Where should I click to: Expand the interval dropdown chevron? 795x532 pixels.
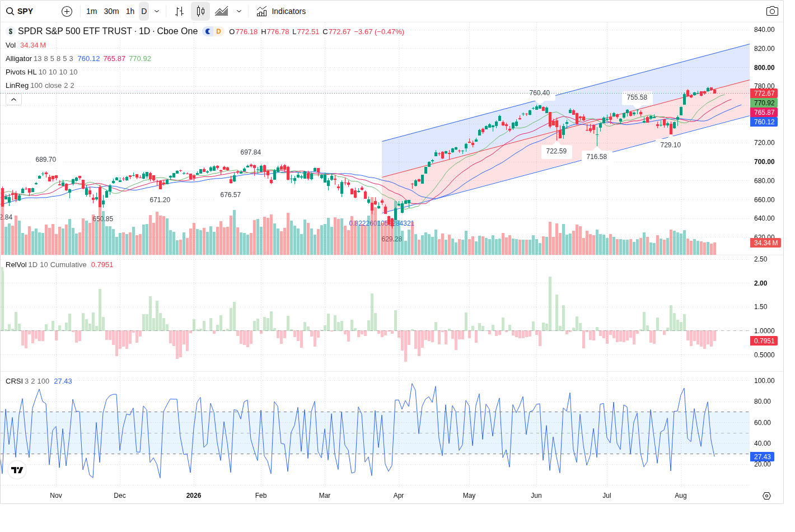(157, 11)
